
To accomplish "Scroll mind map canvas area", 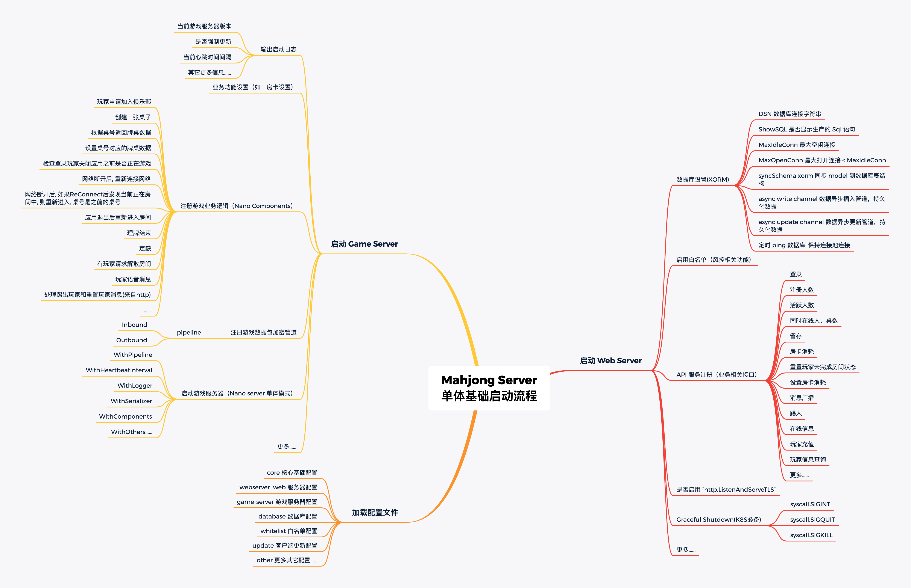I will click(455, 294).
